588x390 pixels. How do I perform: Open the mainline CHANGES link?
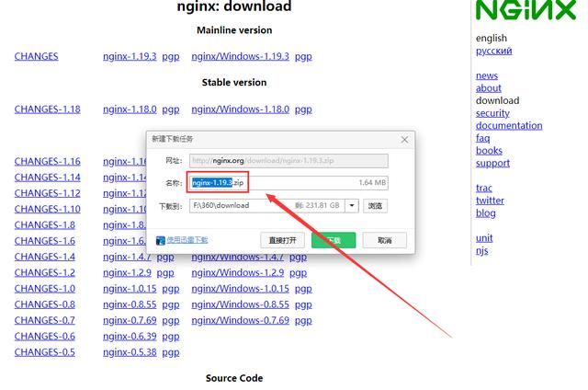tap(37, 56)
